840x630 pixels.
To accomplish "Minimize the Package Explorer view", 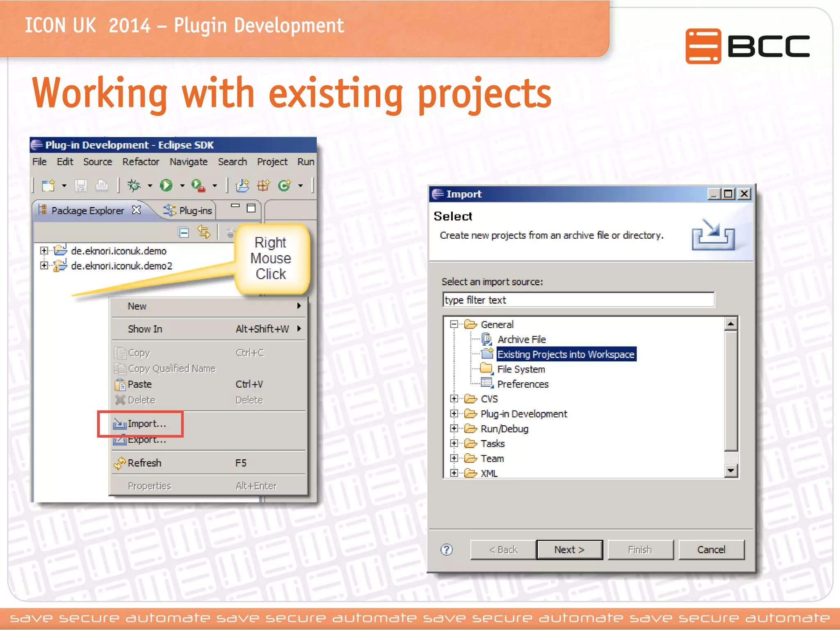I will click(235, 206).
